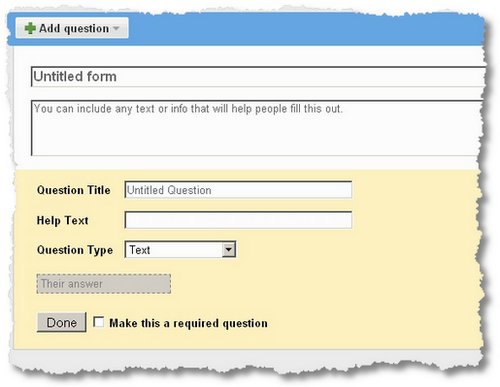Click the gray footer strip below the question
The height and width of the screenshot is (387, 500).
[x=247, y=357]
